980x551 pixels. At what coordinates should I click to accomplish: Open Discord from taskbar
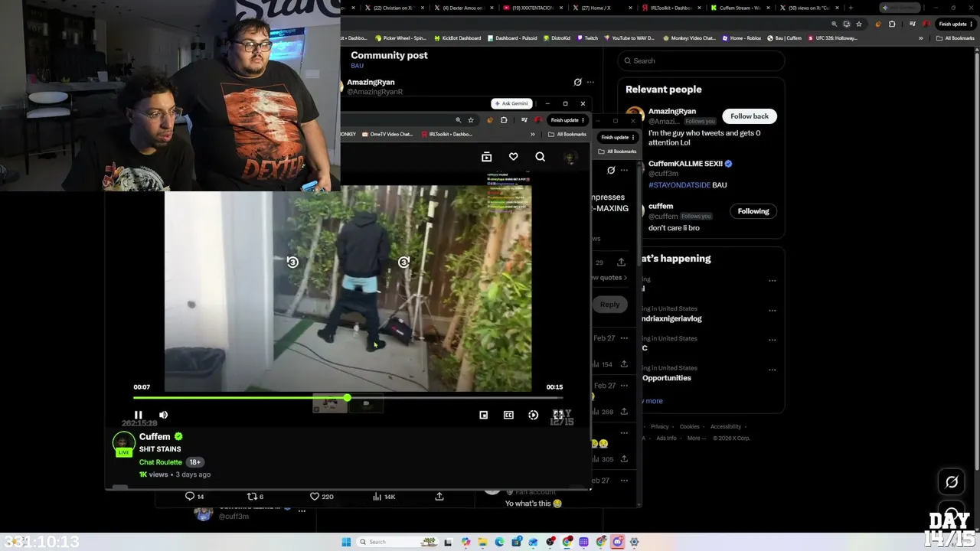617,542
